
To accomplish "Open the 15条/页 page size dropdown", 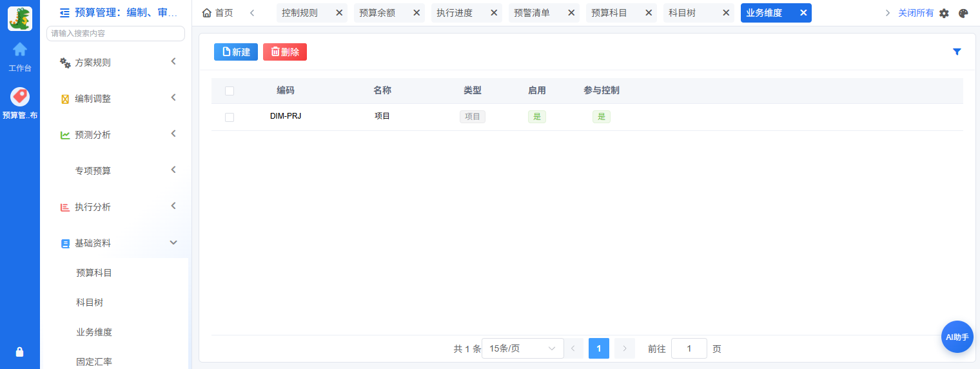I will point(523,348).
